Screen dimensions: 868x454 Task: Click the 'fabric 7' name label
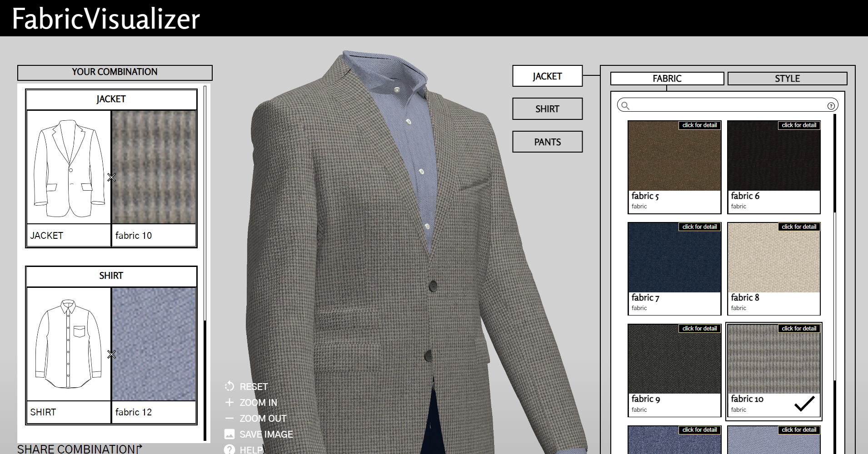coord(645,298)
